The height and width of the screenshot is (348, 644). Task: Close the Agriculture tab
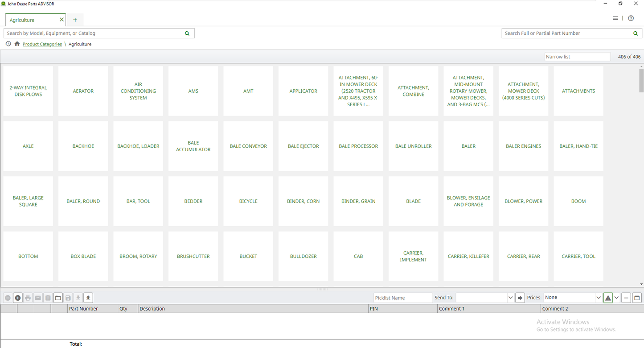62,20
